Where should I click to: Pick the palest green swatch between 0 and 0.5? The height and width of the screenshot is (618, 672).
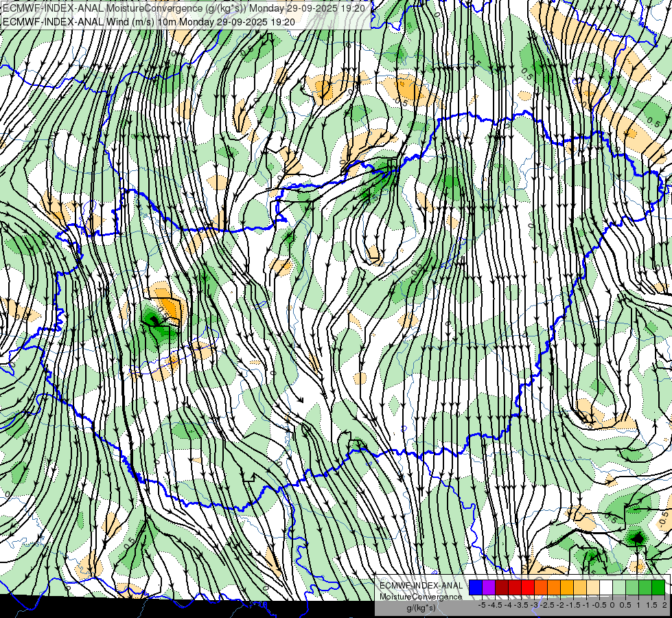[x=619, y=587]
